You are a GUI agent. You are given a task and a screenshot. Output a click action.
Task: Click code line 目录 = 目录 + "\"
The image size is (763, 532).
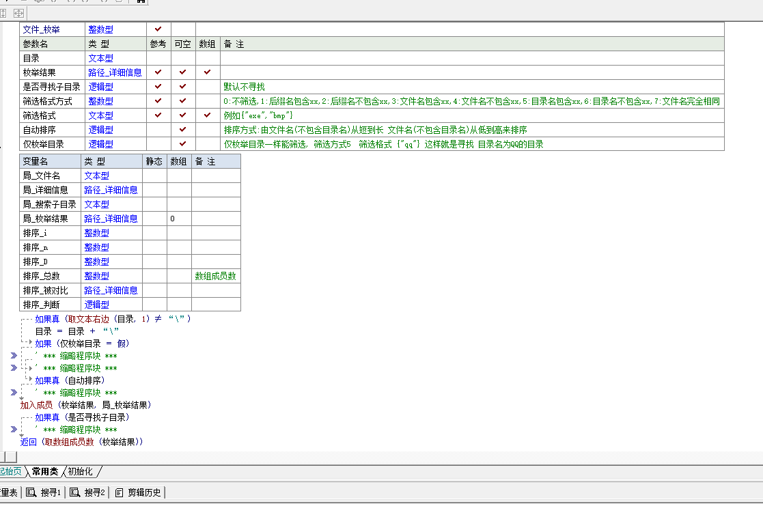coord(77,331)
